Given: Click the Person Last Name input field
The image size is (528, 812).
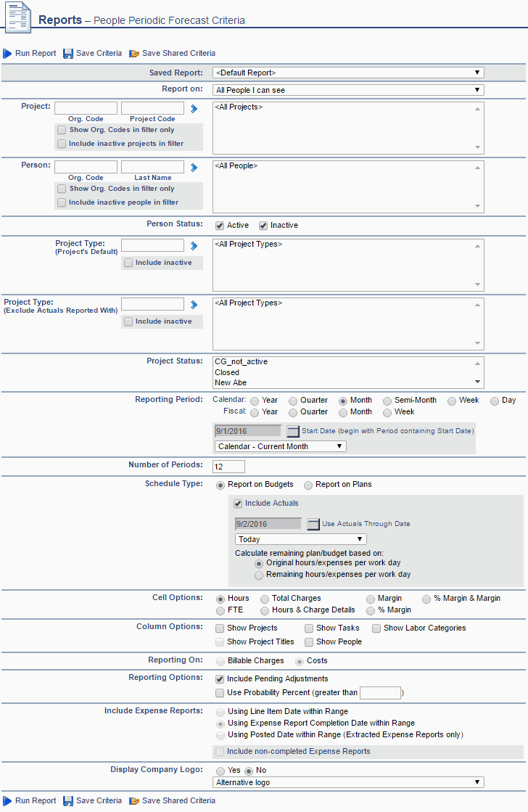Looking at the screenshot, I should (152, 167).
